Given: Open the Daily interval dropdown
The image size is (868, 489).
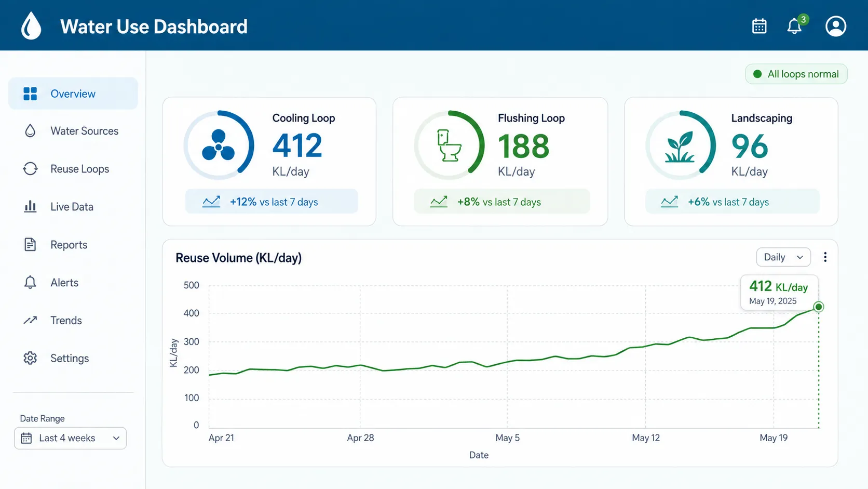Looking at the screenshot, I should [x=783, y=257].
